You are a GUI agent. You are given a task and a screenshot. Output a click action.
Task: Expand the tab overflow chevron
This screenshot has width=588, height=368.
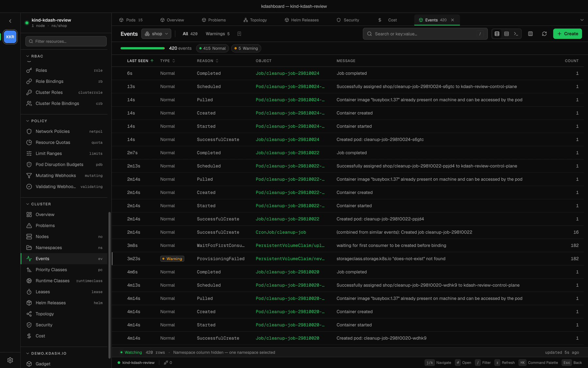pos(582,20)
